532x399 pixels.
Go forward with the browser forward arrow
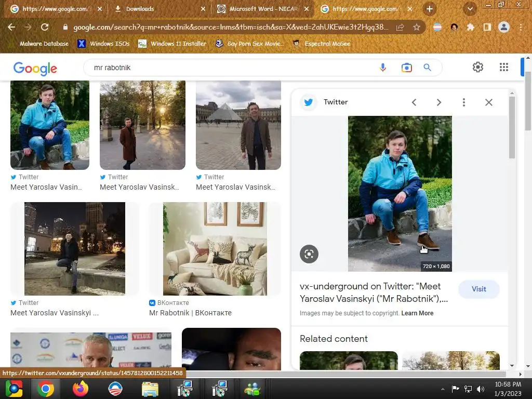(x=28, y=27)
